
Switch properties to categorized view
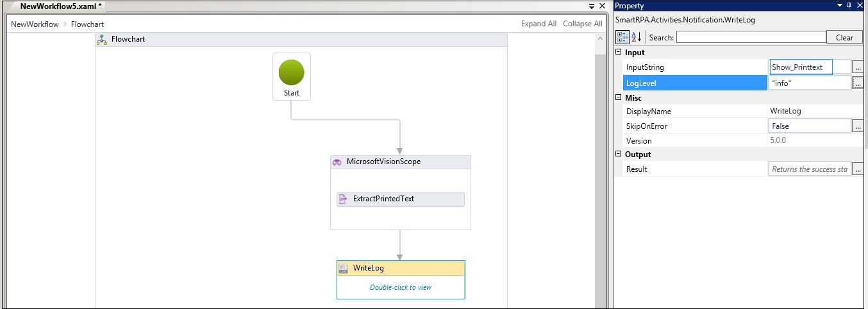coord(622,37)
